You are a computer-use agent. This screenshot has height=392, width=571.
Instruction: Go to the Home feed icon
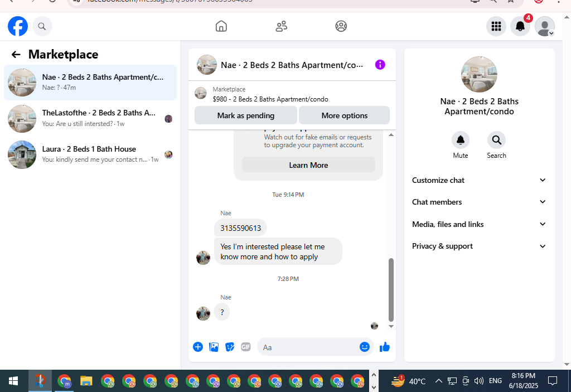221,26
